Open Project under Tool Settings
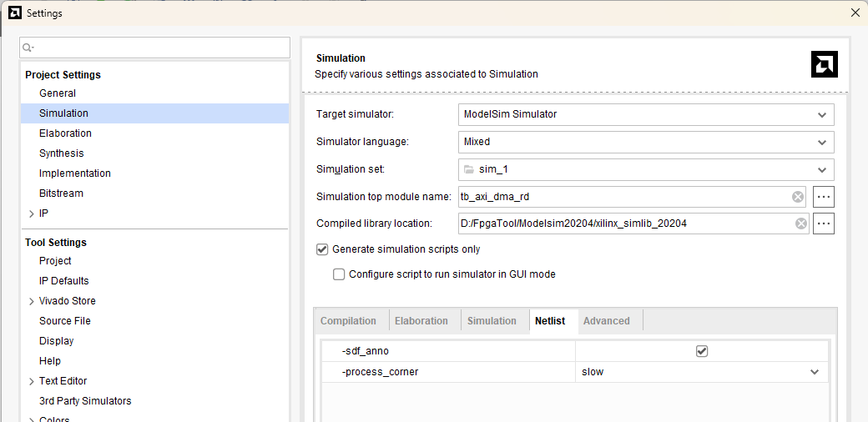Screen dimensions: 868x422 coord(55,261)
